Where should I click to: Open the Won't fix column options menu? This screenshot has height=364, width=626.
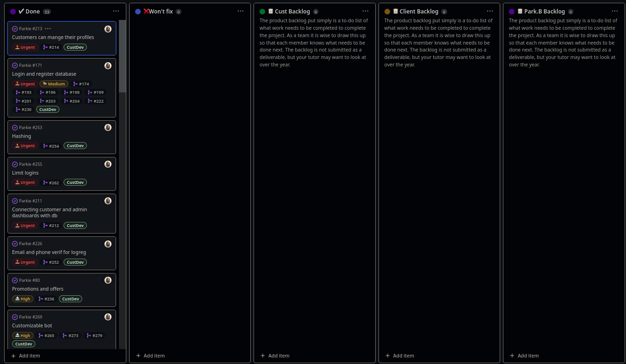(241, 11)
